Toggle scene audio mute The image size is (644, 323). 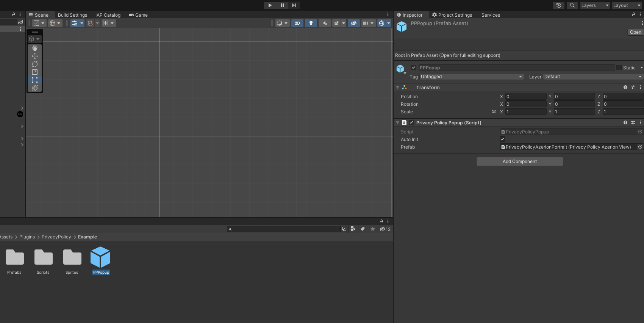pos(325,23)
